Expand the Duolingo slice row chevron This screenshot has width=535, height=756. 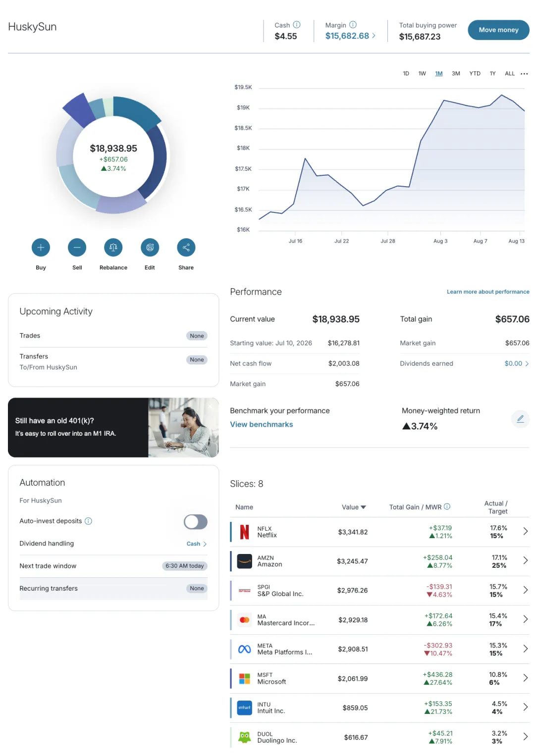coord(526,737)
